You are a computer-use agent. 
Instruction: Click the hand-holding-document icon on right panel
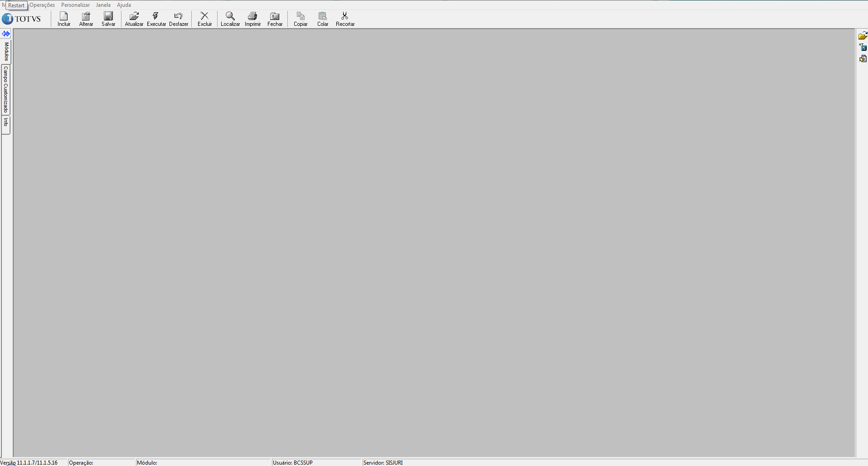(863, 58)
